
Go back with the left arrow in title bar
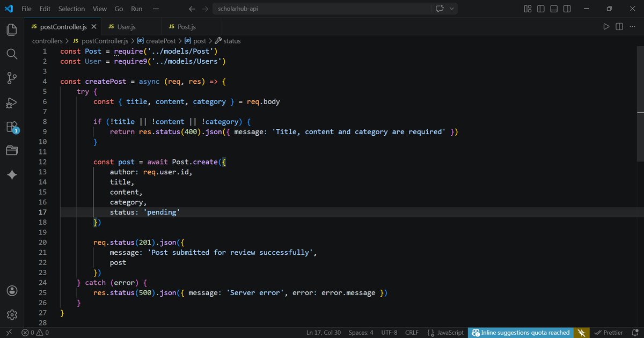[x=193, y=9]
